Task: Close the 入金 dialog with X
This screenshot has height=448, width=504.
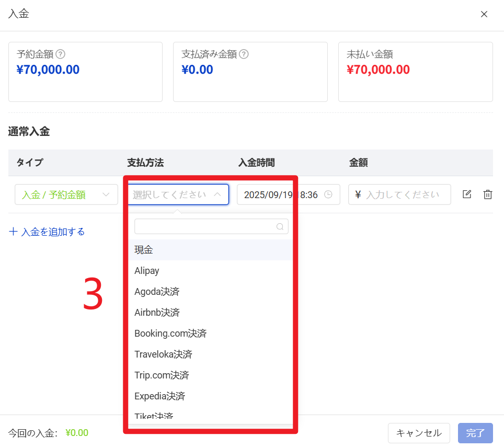Action: (484, 14)
